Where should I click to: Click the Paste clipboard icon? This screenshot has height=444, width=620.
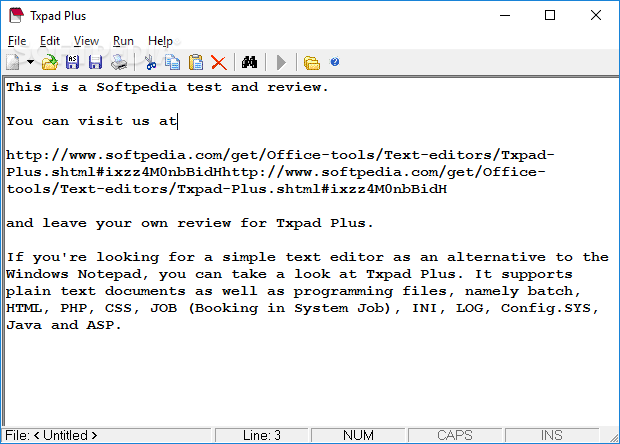(196, 62)
